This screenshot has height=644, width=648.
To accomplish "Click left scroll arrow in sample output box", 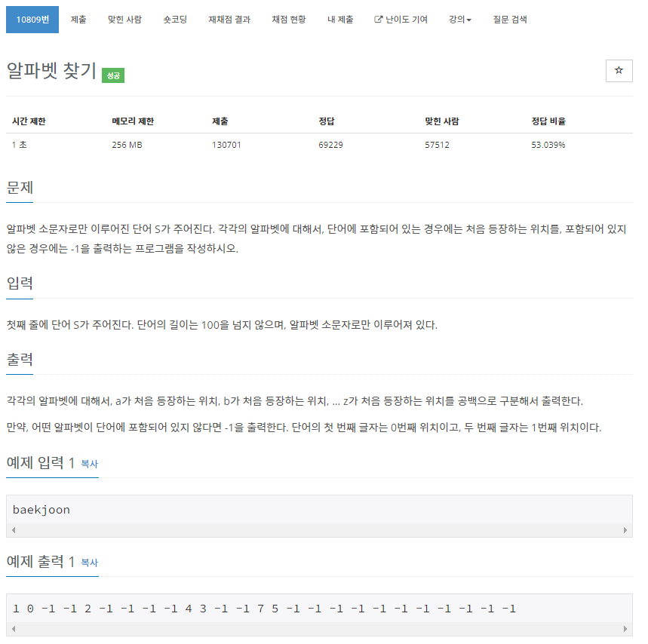I will pyautogui.click(x=14, y=629).
